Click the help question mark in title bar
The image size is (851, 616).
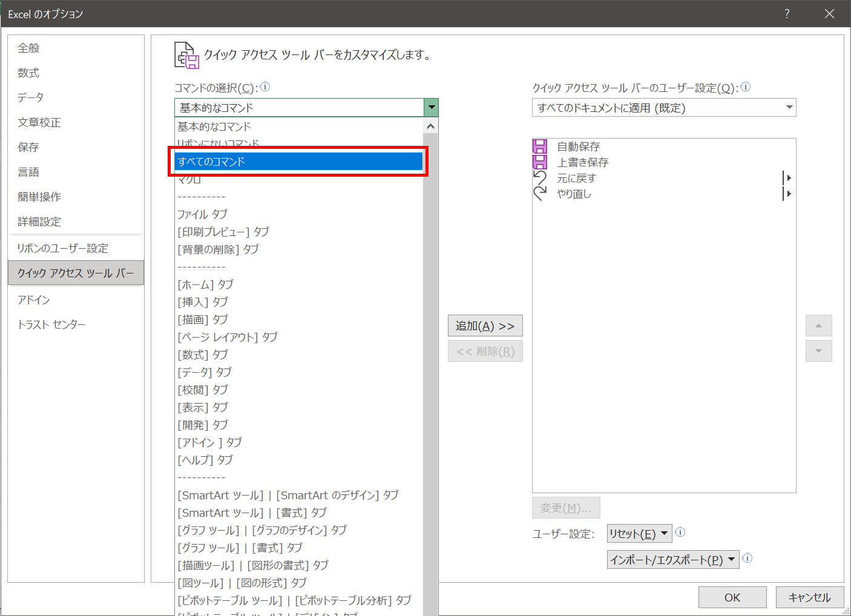point(787,14)
